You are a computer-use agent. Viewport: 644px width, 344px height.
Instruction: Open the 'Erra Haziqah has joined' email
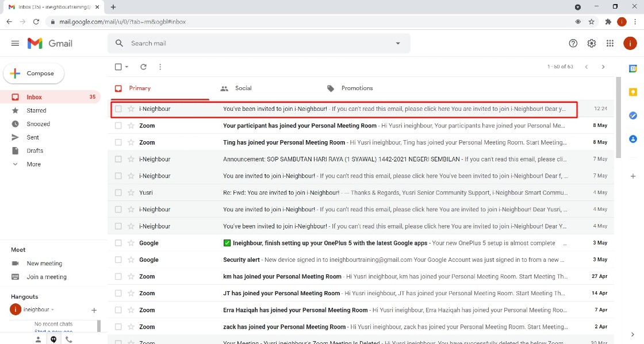361,310
